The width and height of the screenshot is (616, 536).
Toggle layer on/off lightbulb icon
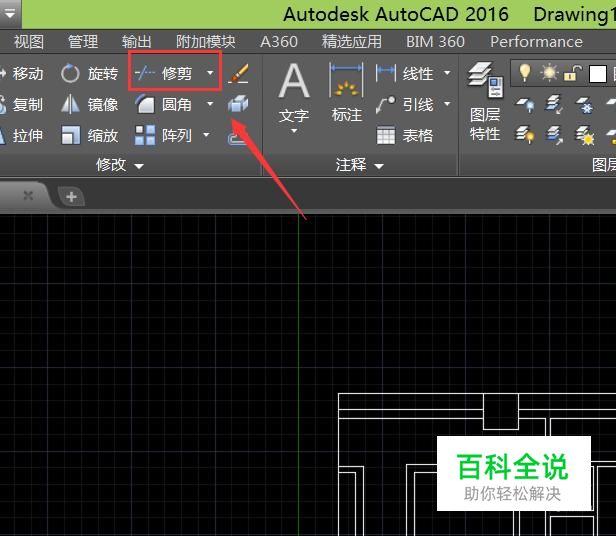pyautogui.click(x=525, y=73)
